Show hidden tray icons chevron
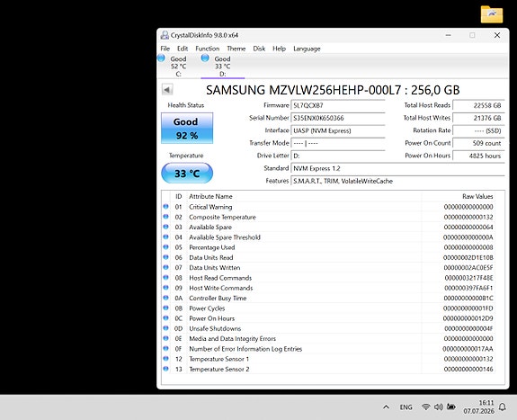517x420 pixels. tap(386, 407)
